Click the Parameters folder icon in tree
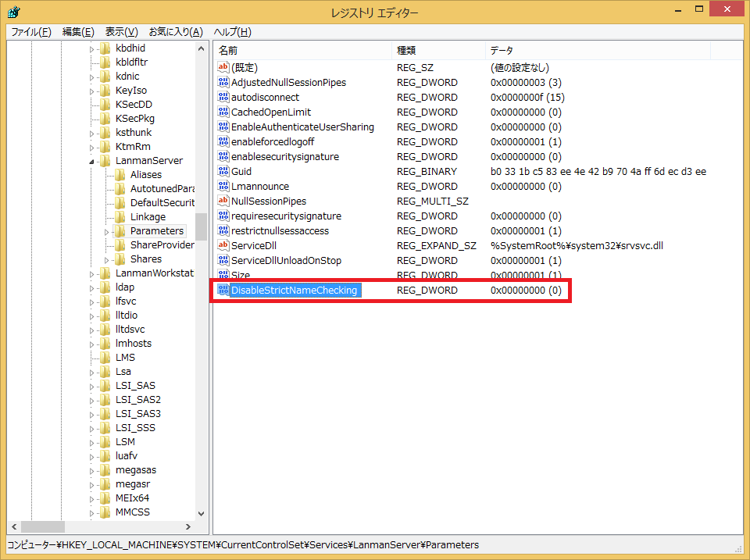 click(120, 231)
